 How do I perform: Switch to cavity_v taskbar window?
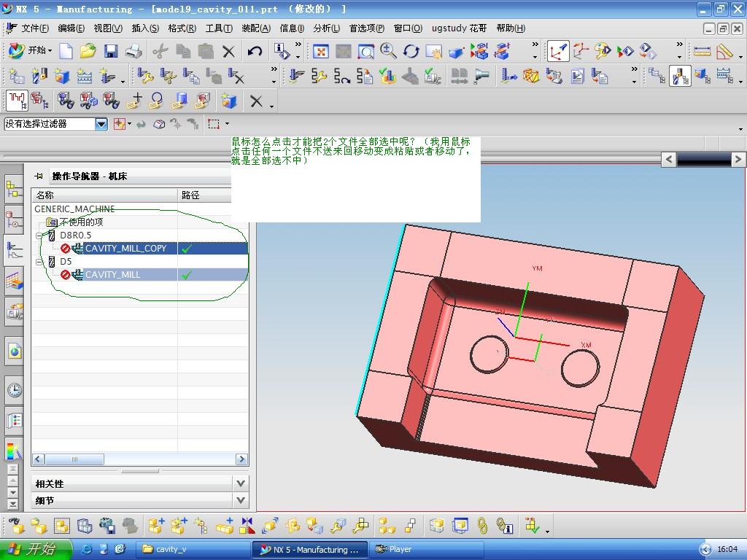click(193, 549)
